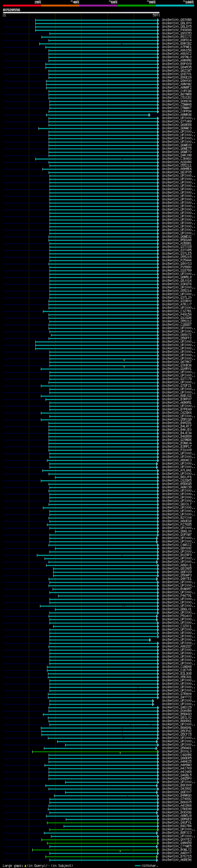Viewport: 197px width, 868px height.
Task: Click the purple ~60% legend segment
Action: click(x=98, y=6)
